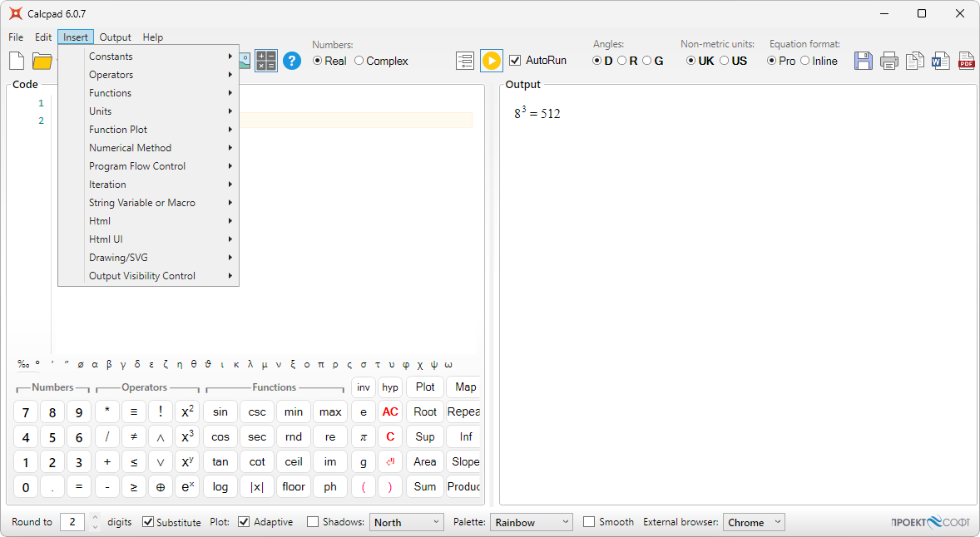Open the Palette Rainbow dropdown
Screen dimensions: 980x537
coord(532,522)
